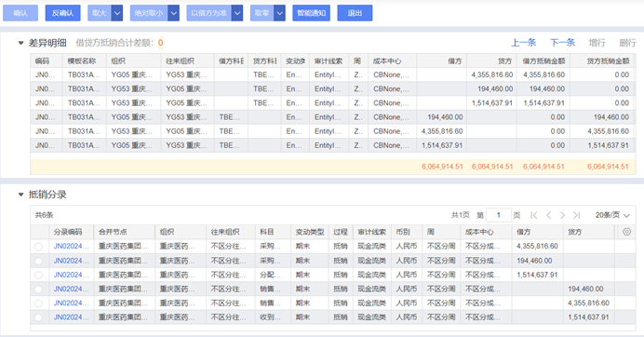This screenshot has height=337, width=644.
Task: Open first JN02024 entry code link
Action: [x=71, y=246]
